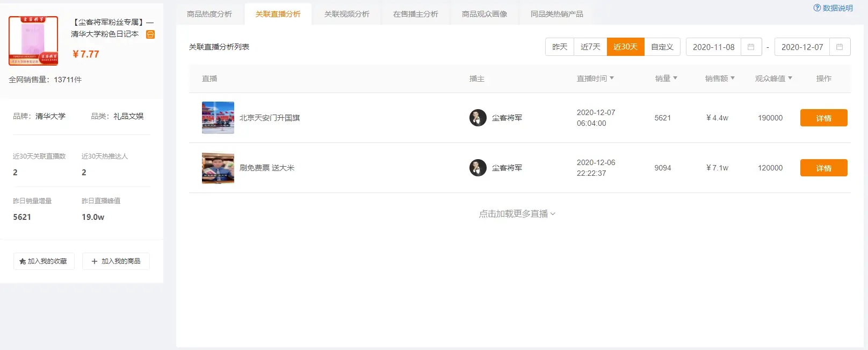Viewport: 868px width, 350px height.
Task: Click sales count 9094 cell
Action: pyautogui.click(x=663, y=168)
